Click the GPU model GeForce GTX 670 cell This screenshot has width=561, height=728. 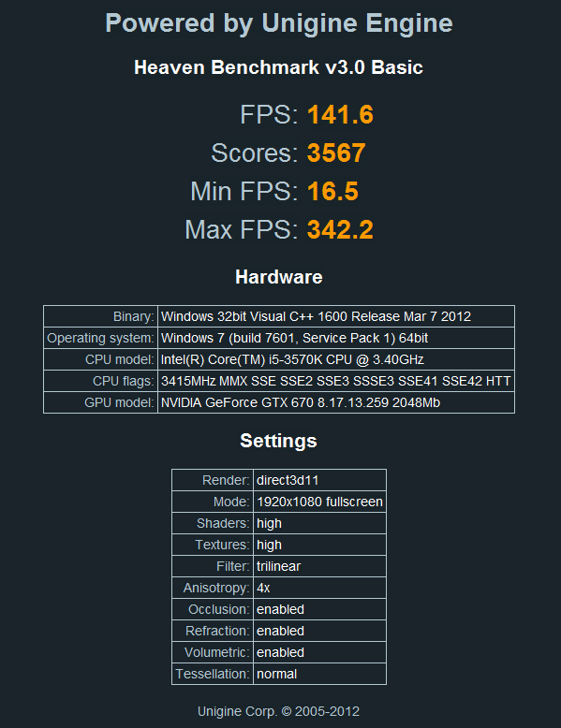point(336,402)
